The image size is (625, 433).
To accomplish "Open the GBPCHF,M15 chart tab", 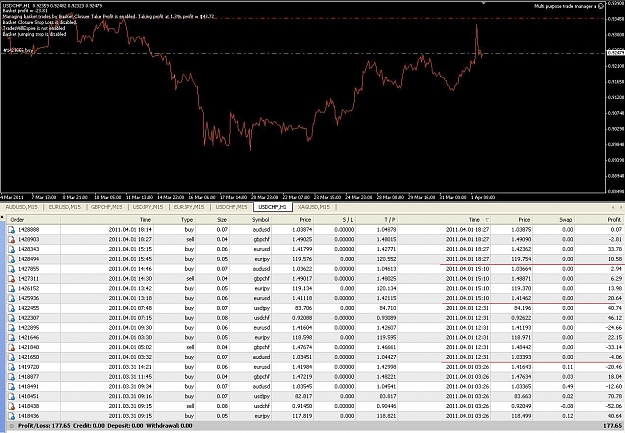I will click(x=106, y=207).
